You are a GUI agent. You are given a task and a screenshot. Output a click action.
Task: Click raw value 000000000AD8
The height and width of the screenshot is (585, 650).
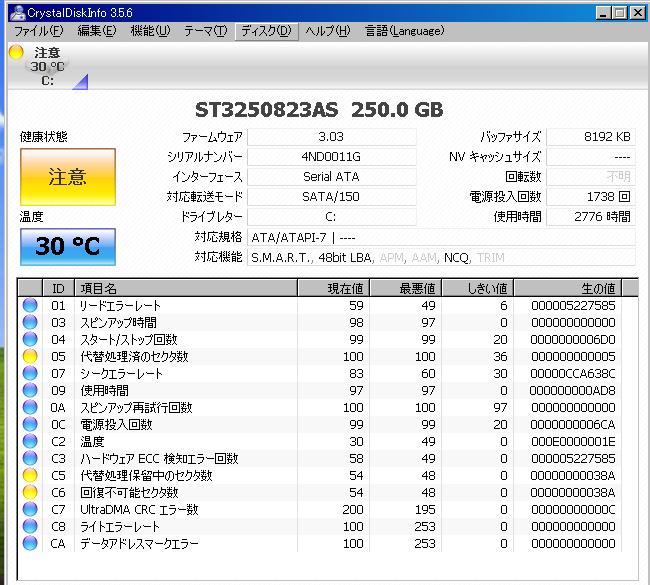[572, 391]
